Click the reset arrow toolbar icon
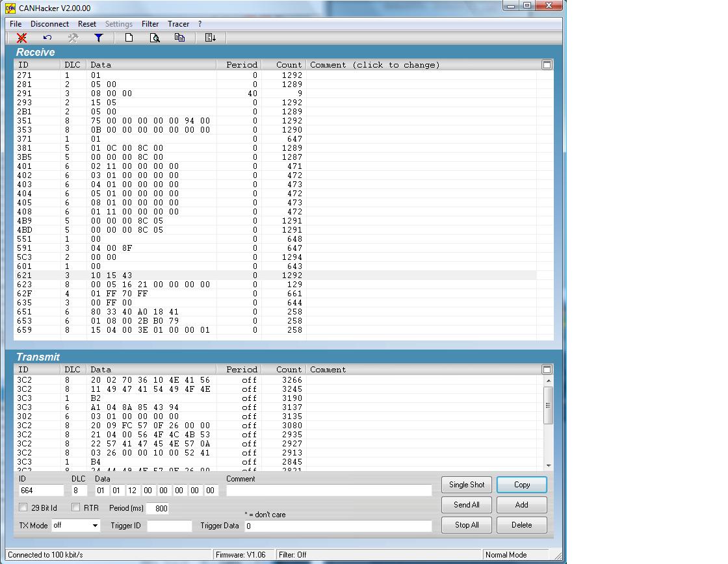Viewport: 728px width, 564px height. (47, 38)
